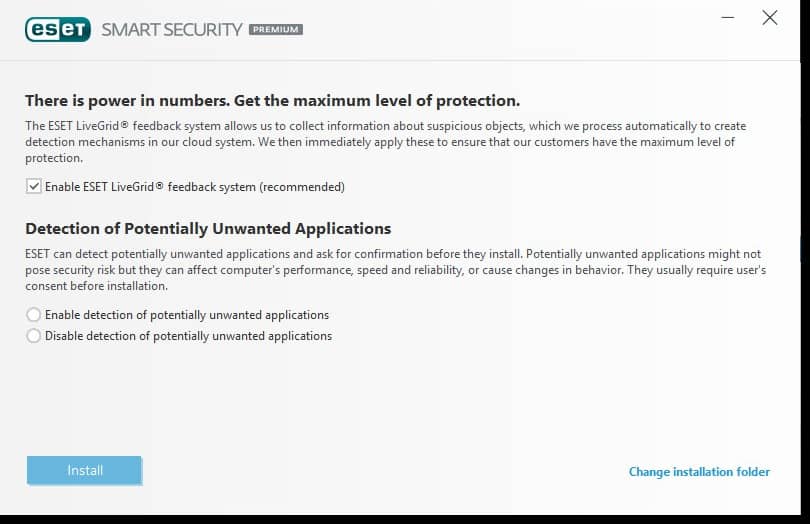Click the potentially unwanted applications description paragraph
This screenshot has width=810, height=524.
pyautogui.click(x=395, y=270)
